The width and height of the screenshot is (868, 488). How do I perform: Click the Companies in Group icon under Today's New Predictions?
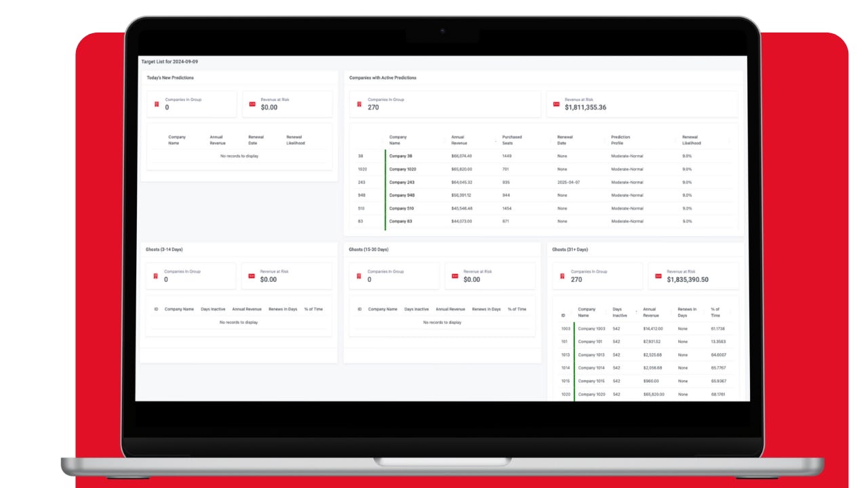(x=157, y=103)
